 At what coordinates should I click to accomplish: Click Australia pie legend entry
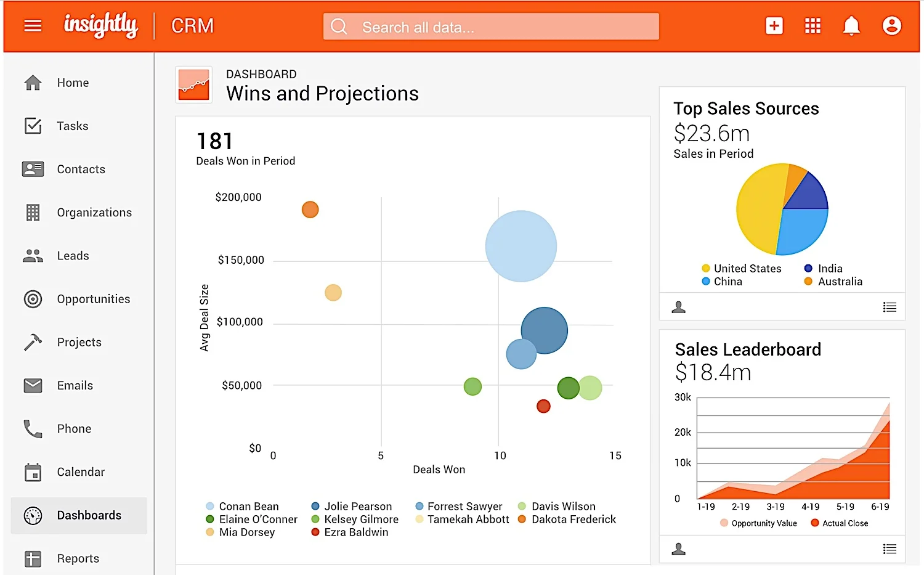(833, 281)
